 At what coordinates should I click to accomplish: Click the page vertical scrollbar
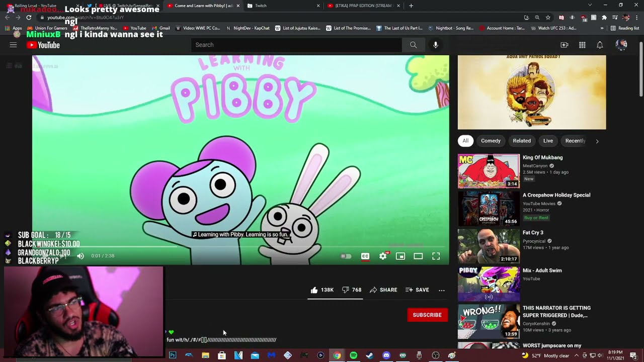tap(640, 68)
